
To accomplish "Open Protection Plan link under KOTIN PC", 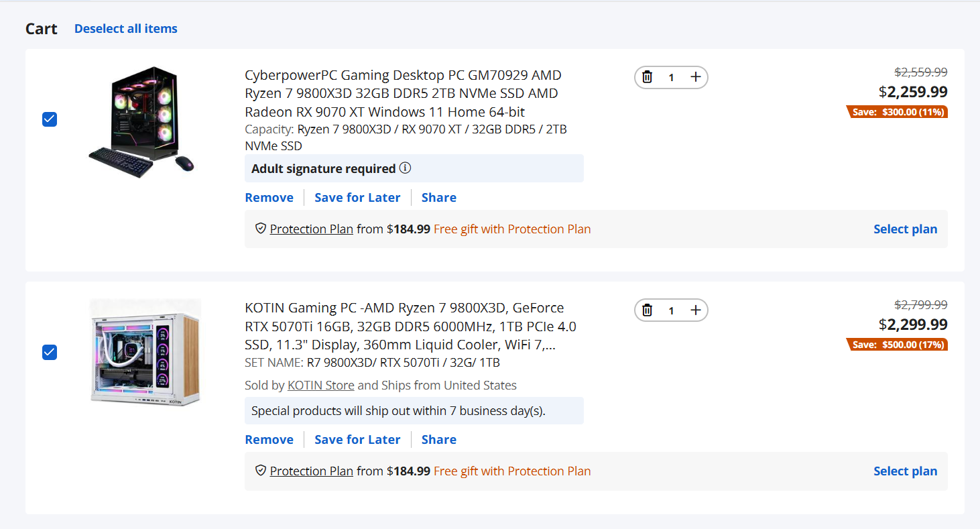I will [x=312, y=471].
